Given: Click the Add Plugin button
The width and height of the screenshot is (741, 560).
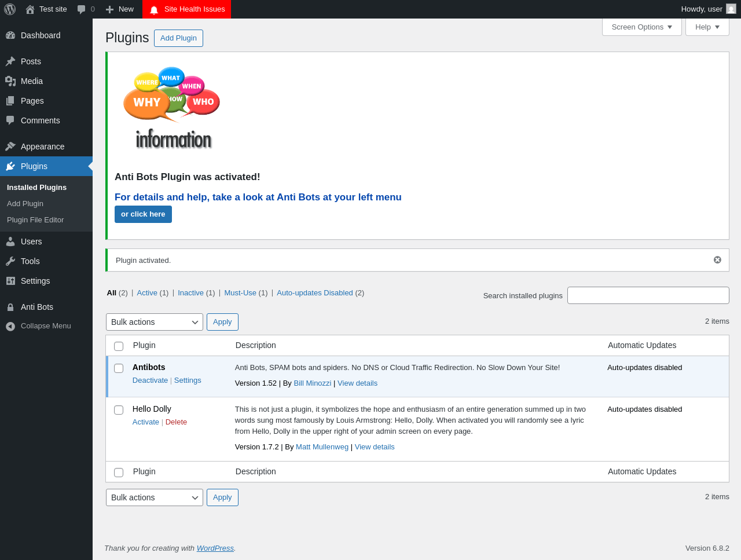Looking at the screenshot, I should pyautogui.click(x=178, y=38).
